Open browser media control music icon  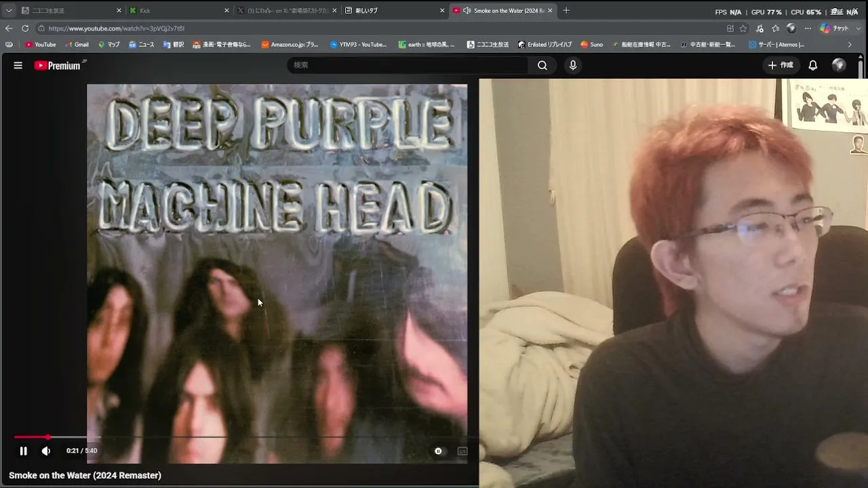pos(759,28)
